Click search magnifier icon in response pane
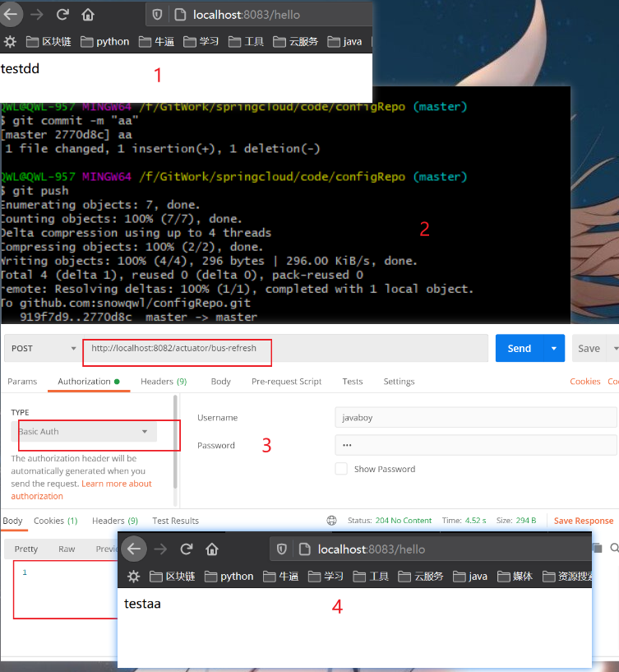Viewport: 619px width, 672px height. 614,548
